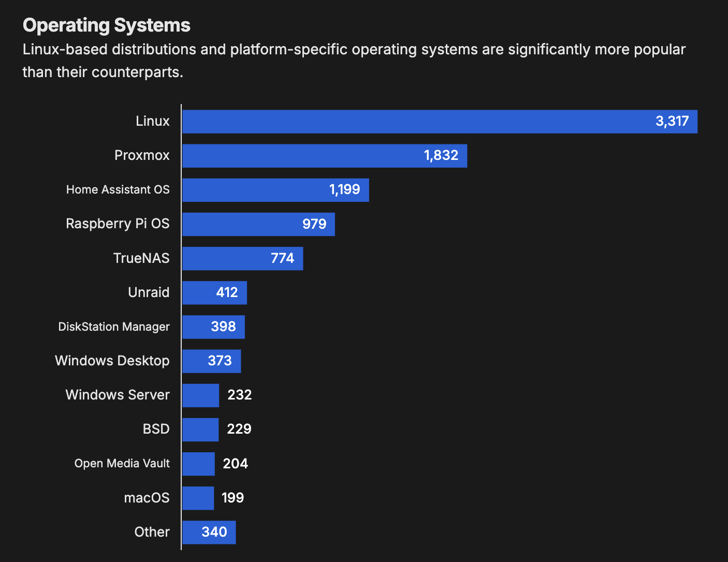Click the Operating Systems heading
The width and height of the screenshot is (728, 562).
(x=107, y=25)
